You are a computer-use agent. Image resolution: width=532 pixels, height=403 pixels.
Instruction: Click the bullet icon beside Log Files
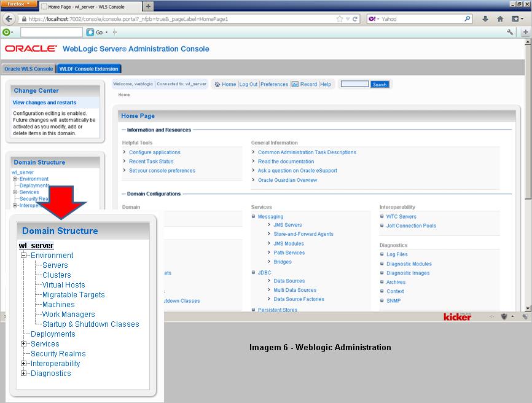pyautogui.click(x=381, y=254)
